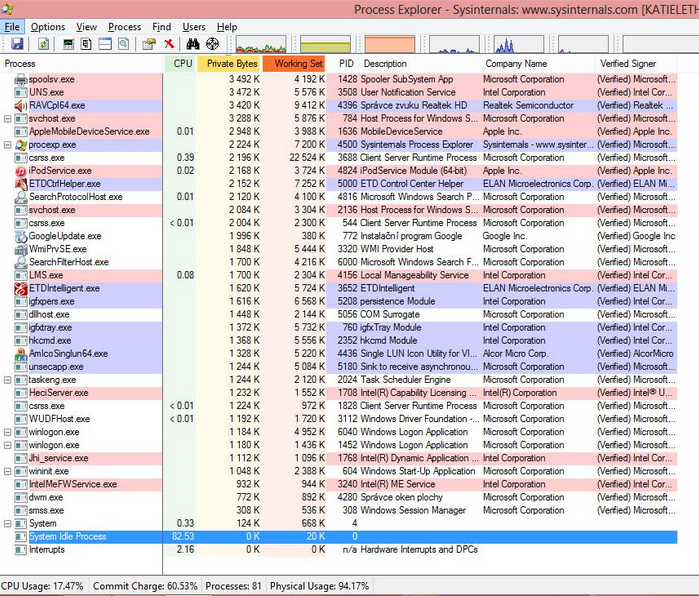Click the yellow commit history mini graph
This screenshot has width=699, height=596.
[x=325, y=45]
